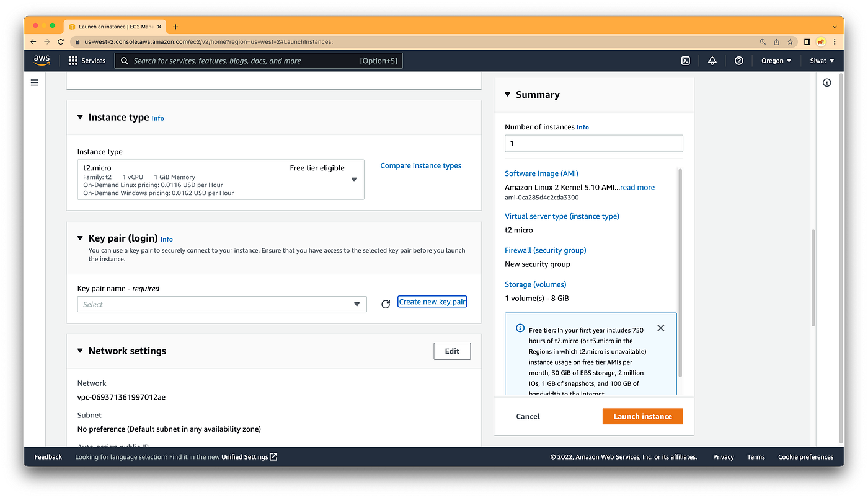Dismiss the Free tier notice

pyautogui.click(x=661, y=328)
